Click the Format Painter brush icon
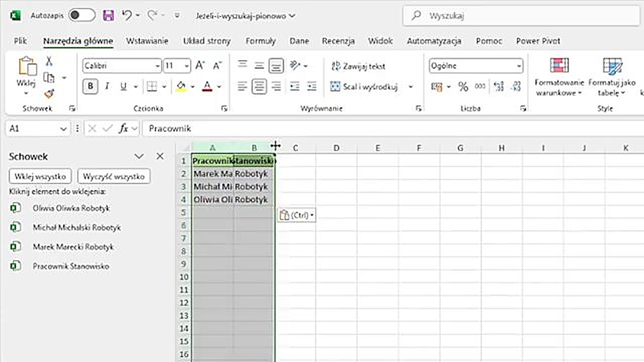This screenshot has width=644, height=362. pos(49,94)
